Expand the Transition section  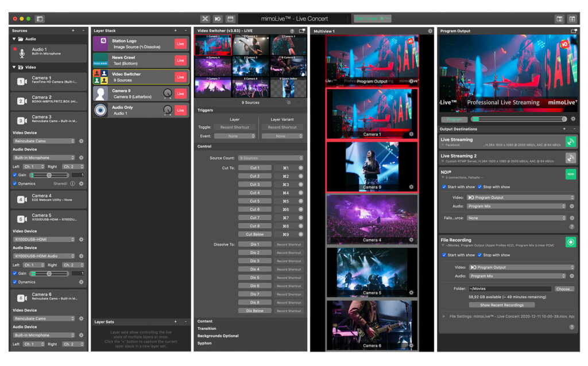click(207, 329)
